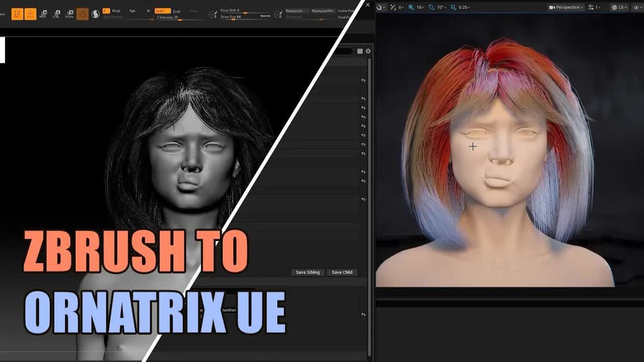The image size is (644, 362).
Task: Enable the Zcut mode
Action: coord(193,11)
